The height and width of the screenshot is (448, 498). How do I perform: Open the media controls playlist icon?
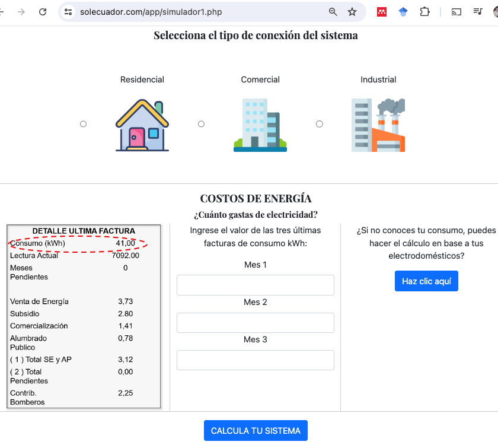coord(478,12)
